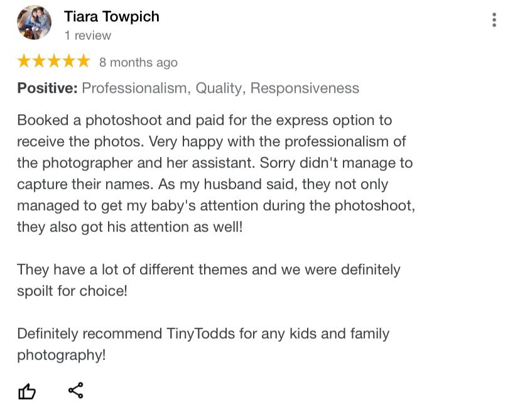Click the fourth gold star of the rating
The height and width of the screenshot is (420, 520).
pos(68,62)
